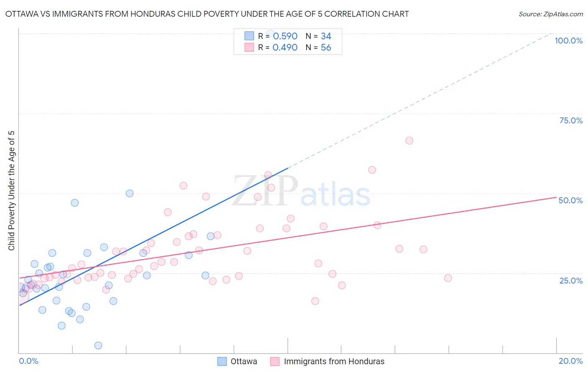Select the Ottawa legend label
This screenshot has width=588, height=373.
pyautogui.click(x=244, y=361)
